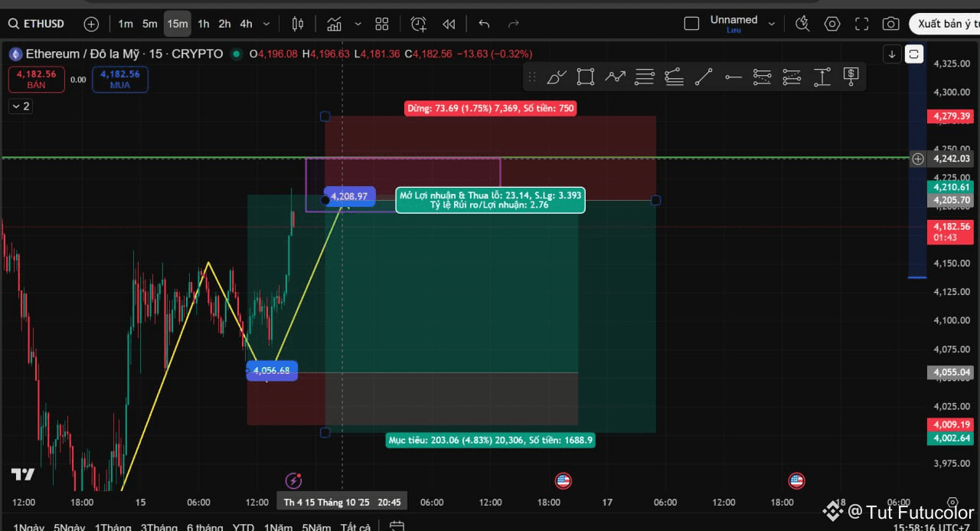Expand the timeframe interval dropdown
Viewport: 980px width, 531px height.
pyautogui.click(x=266, y=24)
